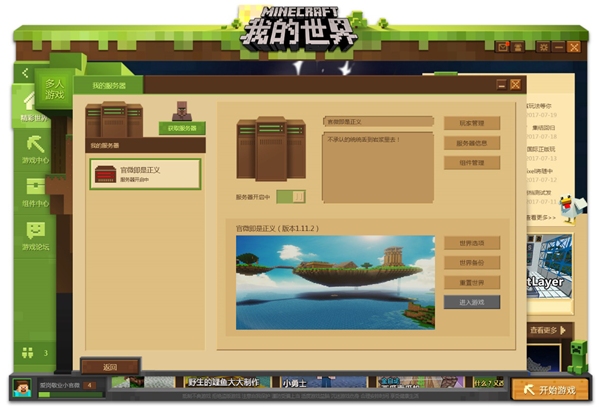
Task: Open 游戏中心 pickaxe icon in sidebar
Action: click(x=35, y=144)
